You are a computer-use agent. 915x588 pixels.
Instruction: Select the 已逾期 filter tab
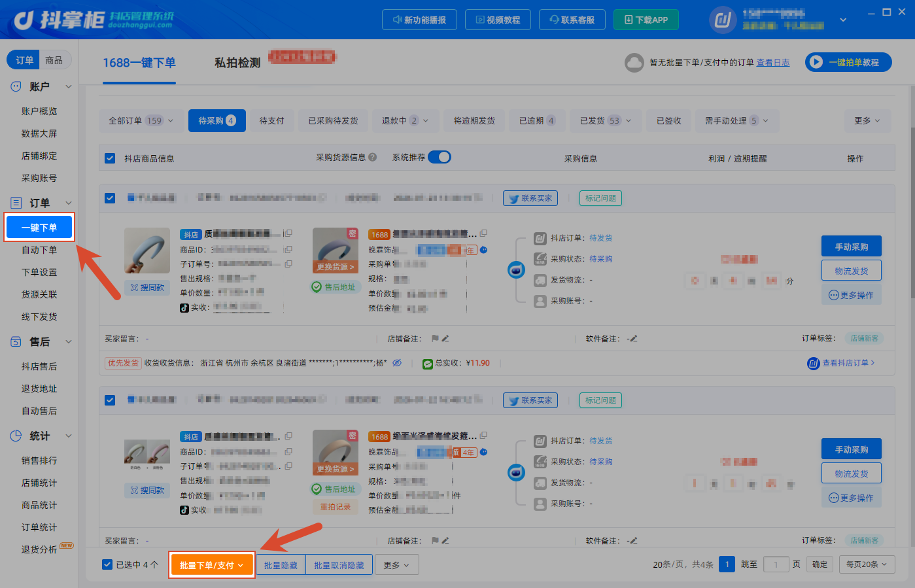pos(538,120)
